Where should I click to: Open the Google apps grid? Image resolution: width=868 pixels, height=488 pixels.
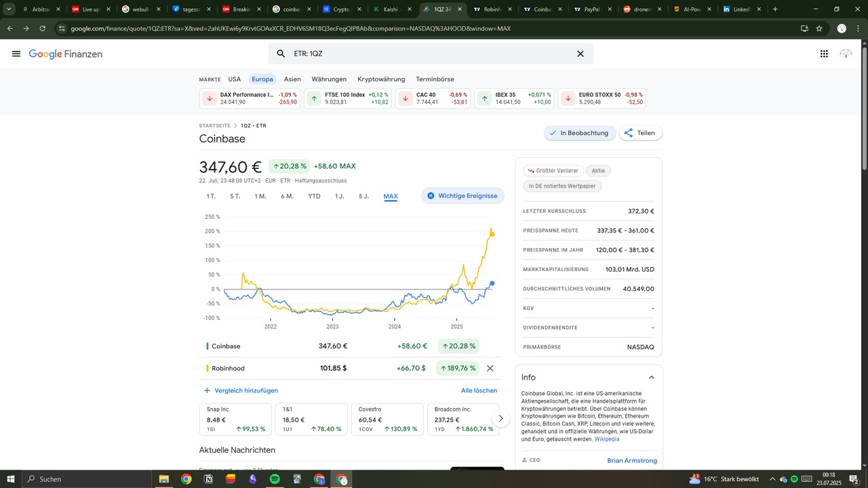pyautogui.click(x=824, y=54)
